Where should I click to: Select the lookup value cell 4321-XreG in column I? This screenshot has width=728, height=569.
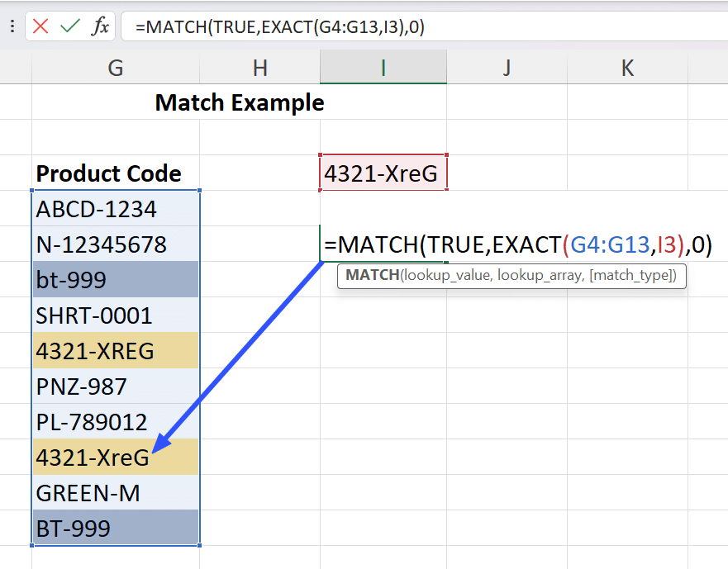(383, 173)
